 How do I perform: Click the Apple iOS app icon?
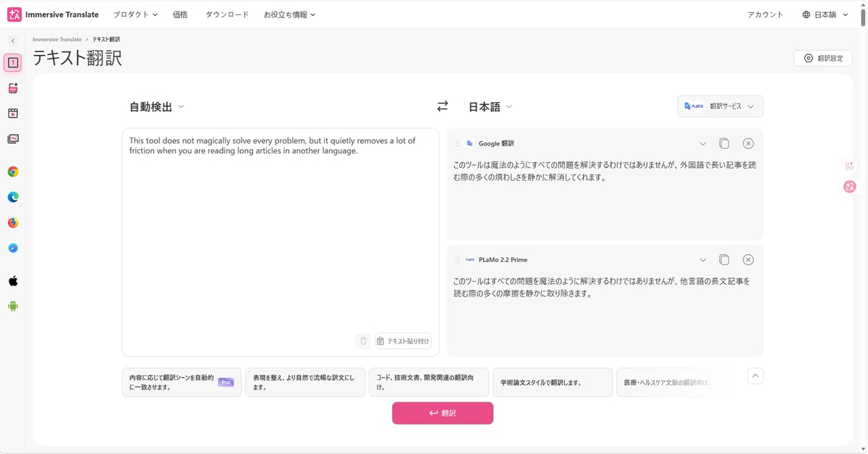(x=13, y=281)
